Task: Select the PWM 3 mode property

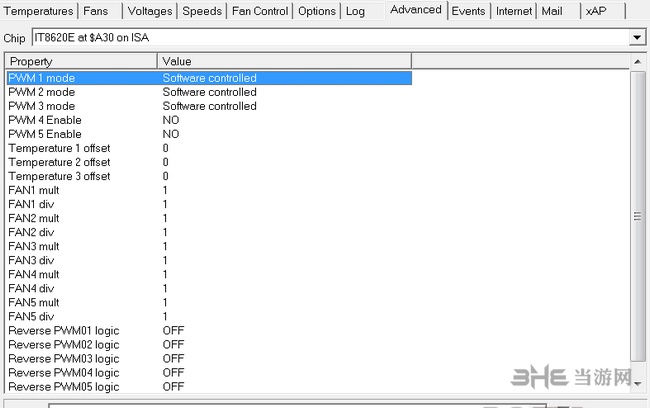Action: [x=41, y=106]
